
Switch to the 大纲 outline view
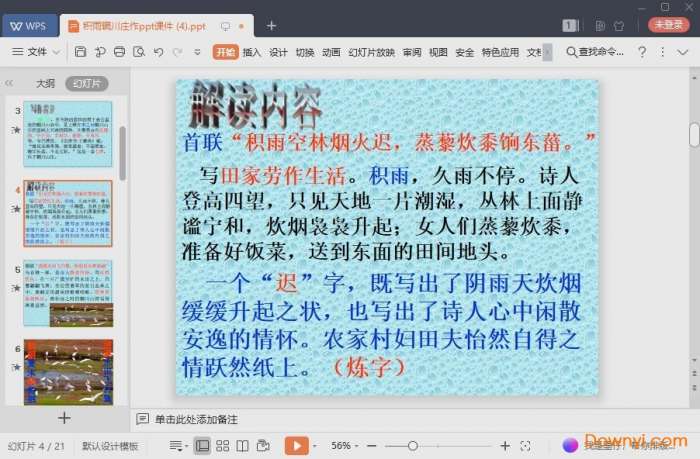click(45, 83)
